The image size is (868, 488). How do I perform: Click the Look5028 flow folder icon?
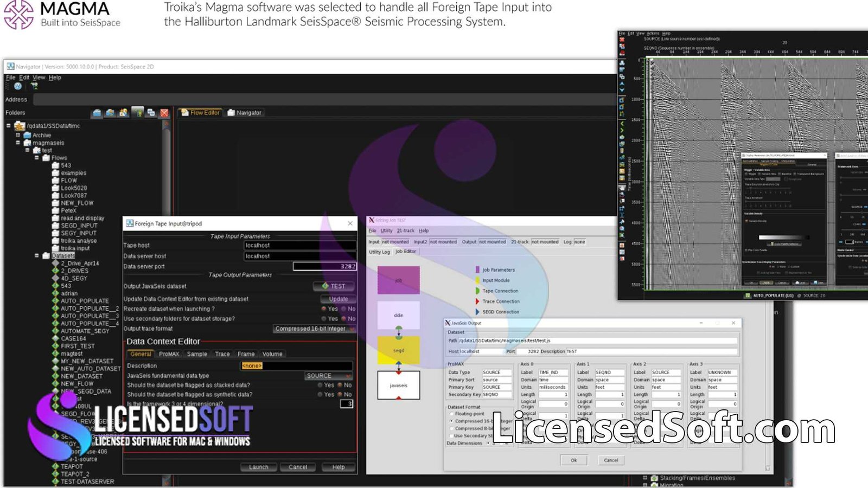coord(55,188)
